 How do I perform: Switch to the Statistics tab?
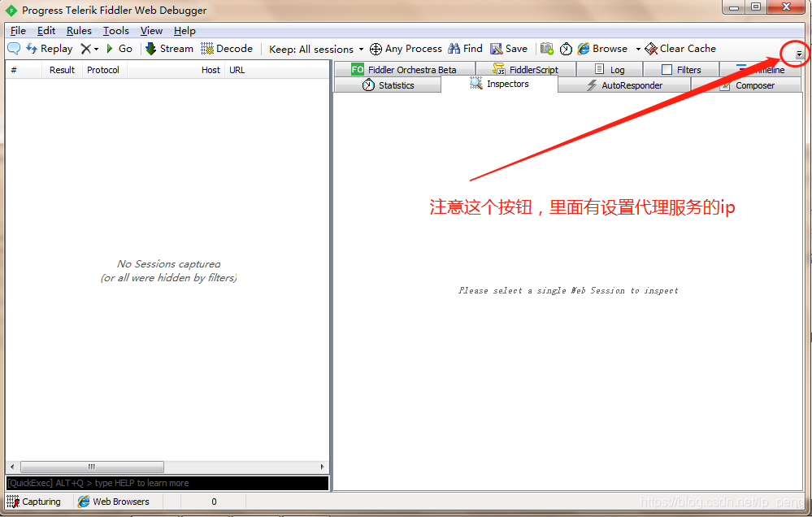click(x=388, y=85)
